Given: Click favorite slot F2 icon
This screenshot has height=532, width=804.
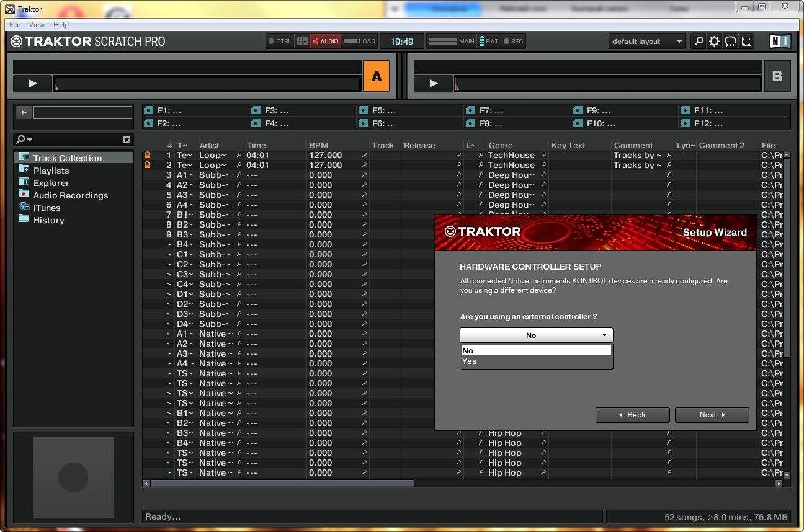Looking at the screenshot, I should pyautogui.click(x=148, y=123).
